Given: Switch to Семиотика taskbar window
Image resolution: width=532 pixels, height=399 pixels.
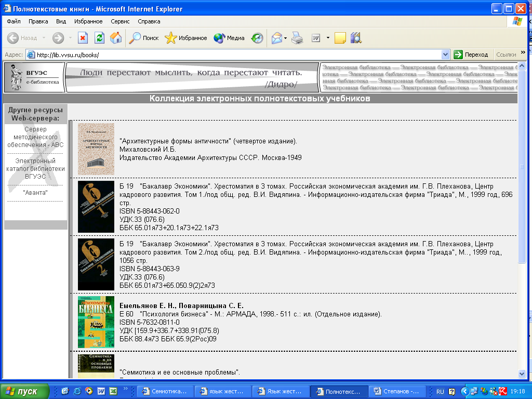Looking at the screenshot, I should click(165, 392).
